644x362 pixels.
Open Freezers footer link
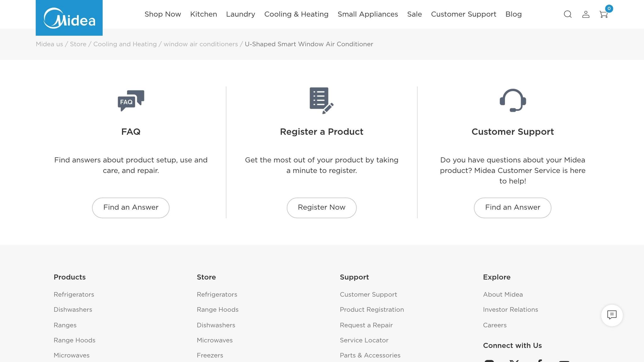[210, 355]
